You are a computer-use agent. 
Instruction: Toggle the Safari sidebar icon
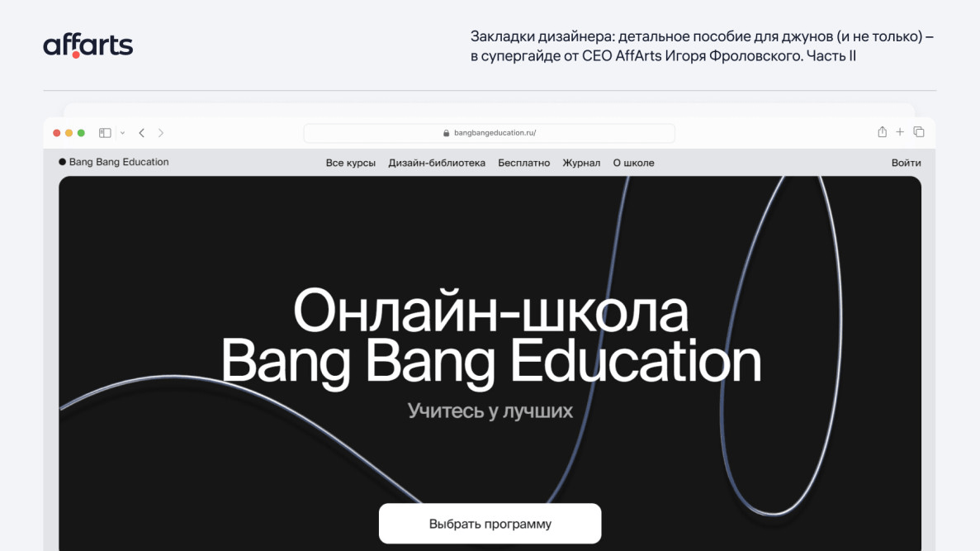tap(105, 133)
